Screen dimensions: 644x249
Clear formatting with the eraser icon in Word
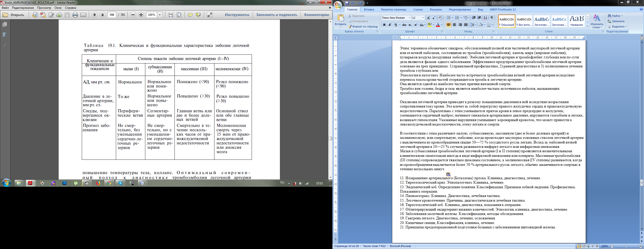(x=440, y=18)
